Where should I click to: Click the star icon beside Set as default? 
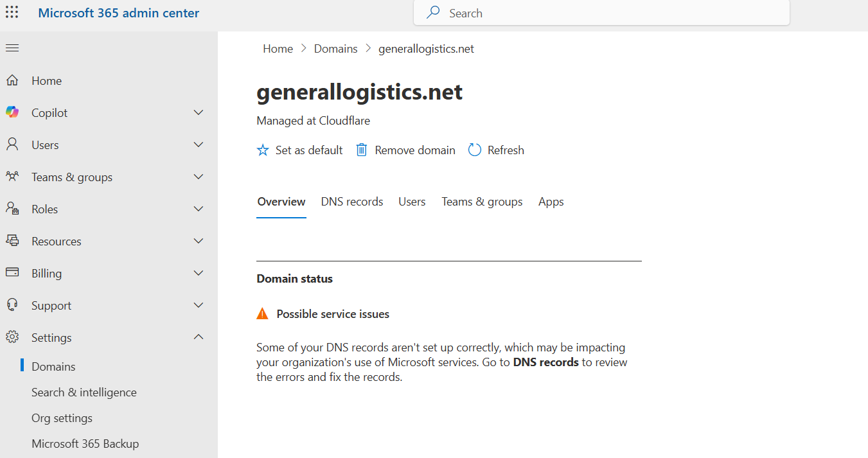(x=263, y=150)
